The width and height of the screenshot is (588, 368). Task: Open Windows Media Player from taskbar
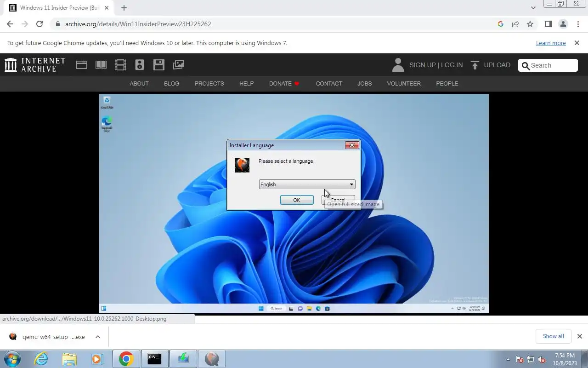click(97, 359)
